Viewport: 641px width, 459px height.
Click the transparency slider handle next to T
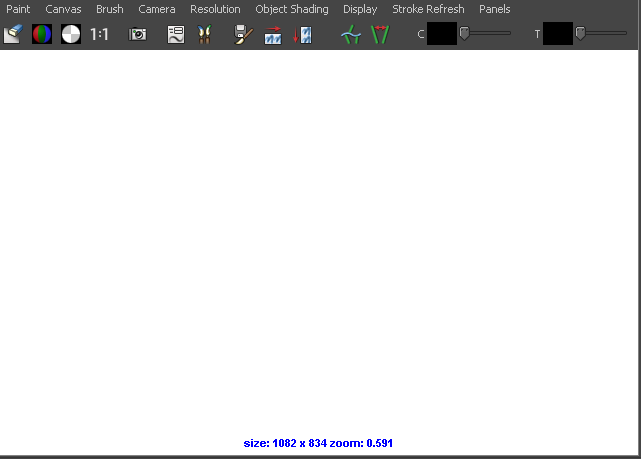pos(580,34)
